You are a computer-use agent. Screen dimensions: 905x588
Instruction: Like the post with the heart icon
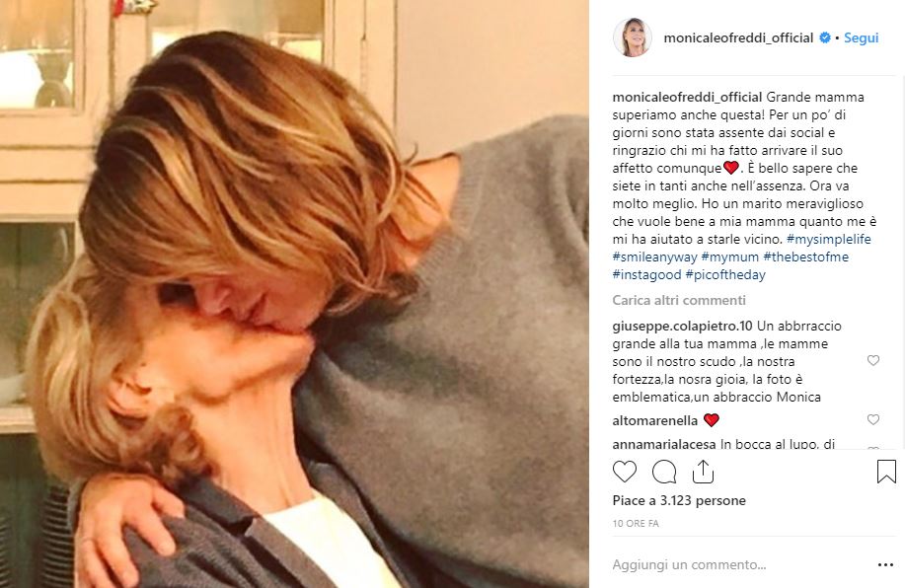[625, 472]
